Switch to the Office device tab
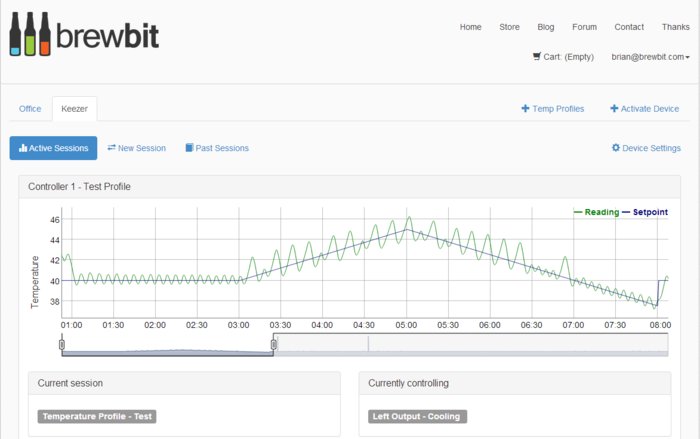The height and width of the screenshot is (439, 700). 30,109
